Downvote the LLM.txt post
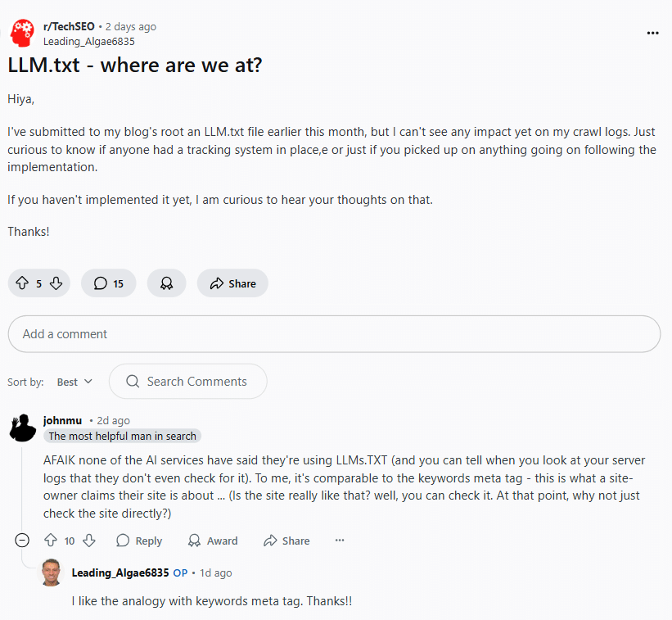The width and height of the screenshot is (672, 620). pos(56,283)
